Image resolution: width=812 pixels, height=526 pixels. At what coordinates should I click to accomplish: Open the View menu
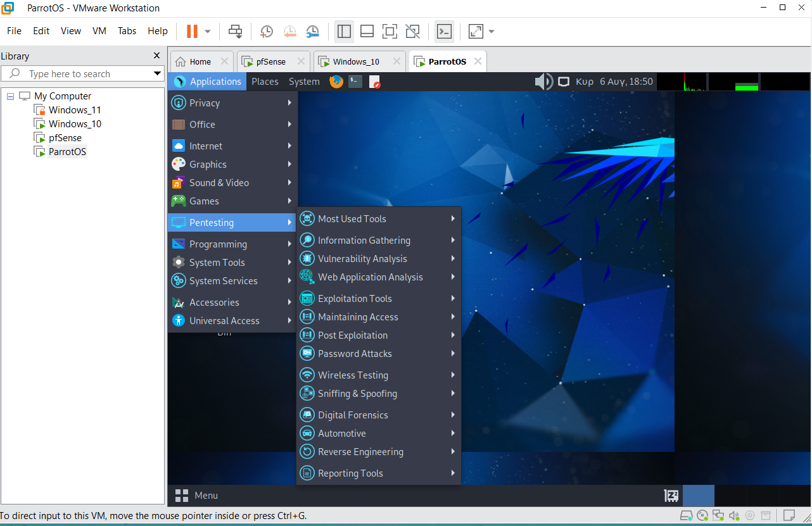click(x=71, y=31)
